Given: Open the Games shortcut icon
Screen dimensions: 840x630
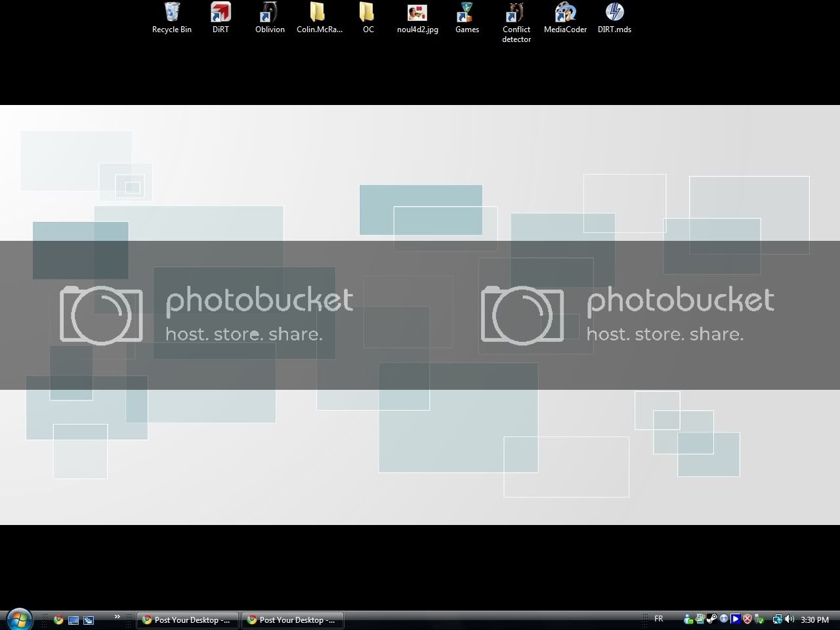Looking at the screenshot, I should click(467, 18).
